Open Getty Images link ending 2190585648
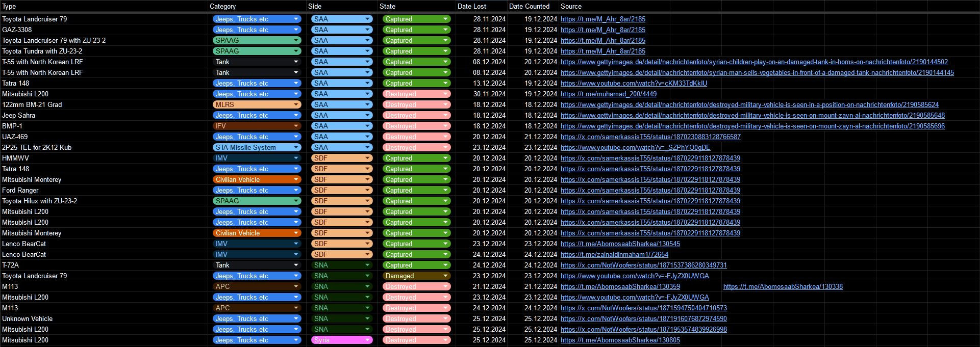 pos(752,115)
